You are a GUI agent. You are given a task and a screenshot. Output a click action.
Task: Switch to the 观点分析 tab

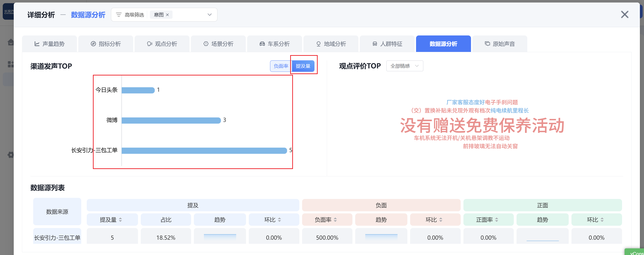click(x=162, y=44)
